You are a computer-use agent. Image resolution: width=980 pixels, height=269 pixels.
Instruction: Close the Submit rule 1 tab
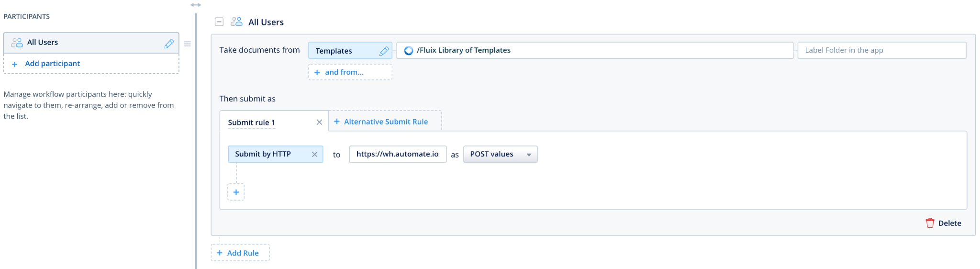[319, 122]
